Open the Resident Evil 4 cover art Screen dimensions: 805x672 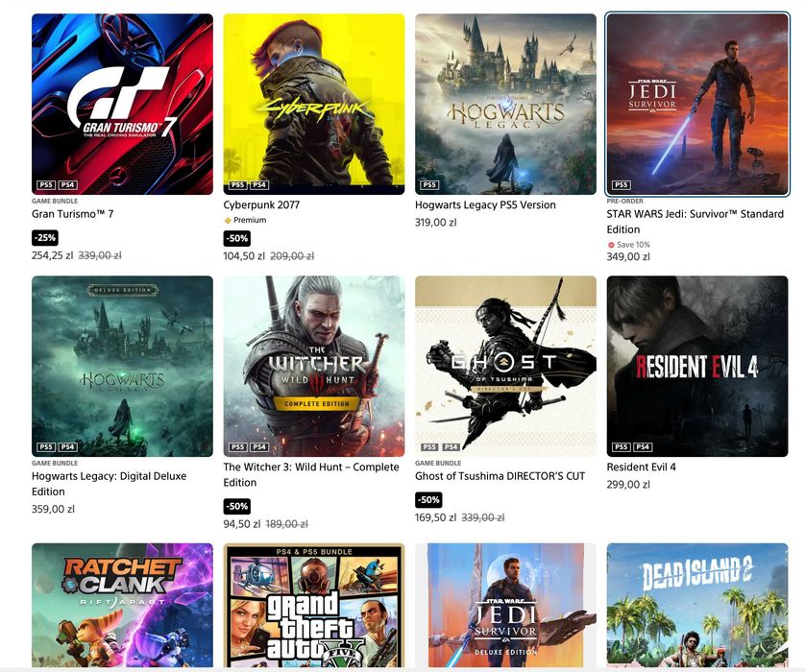pos(697,367)
